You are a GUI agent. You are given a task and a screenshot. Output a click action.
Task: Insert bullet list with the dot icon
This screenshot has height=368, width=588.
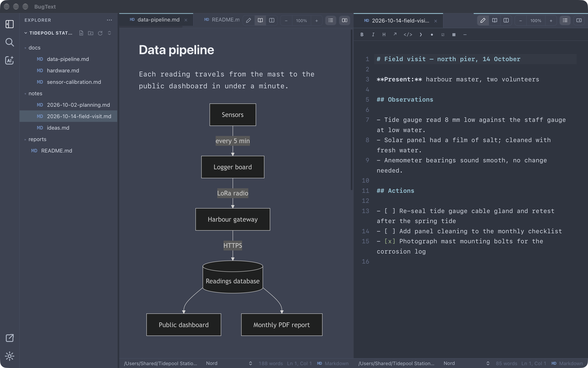tap(432, 35)
